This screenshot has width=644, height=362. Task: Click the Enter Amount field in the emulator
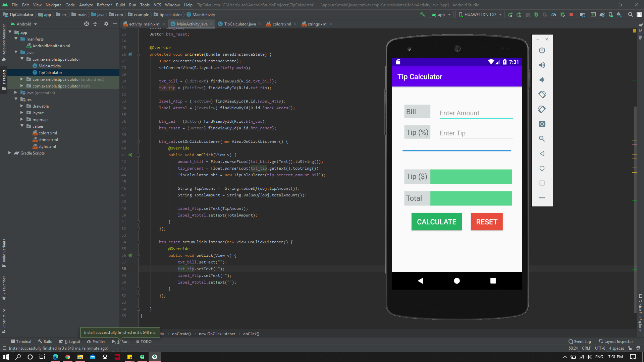(x=476, y=113)
